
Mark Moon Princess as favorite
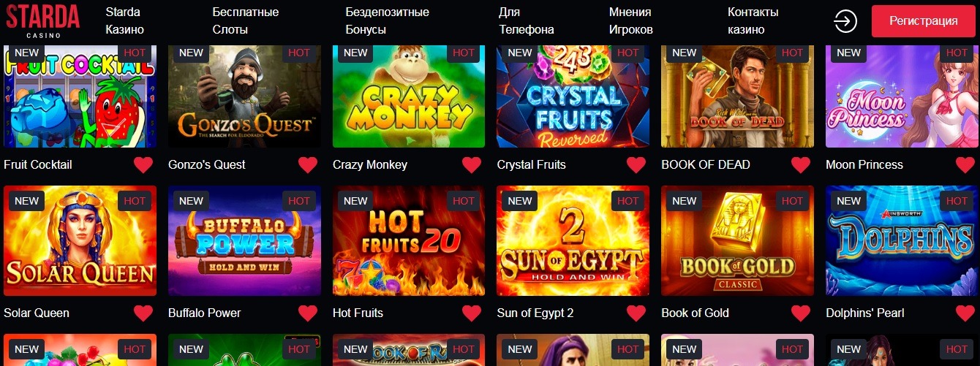point(965,165)
